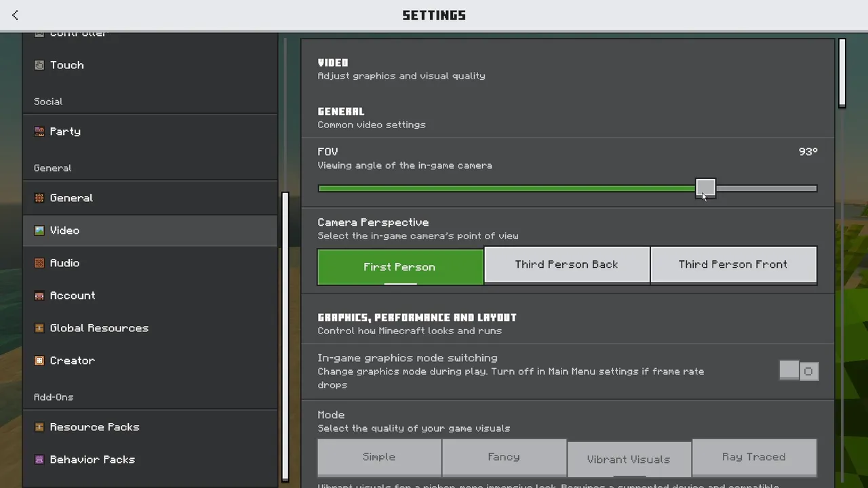Click the General category icon
Screen dimensions: 868x488
[x=39, y=198]
